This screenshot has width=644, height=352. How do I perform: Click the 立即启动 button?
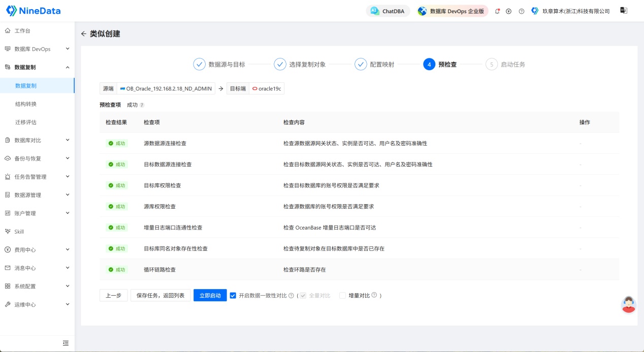pos(210,295)
